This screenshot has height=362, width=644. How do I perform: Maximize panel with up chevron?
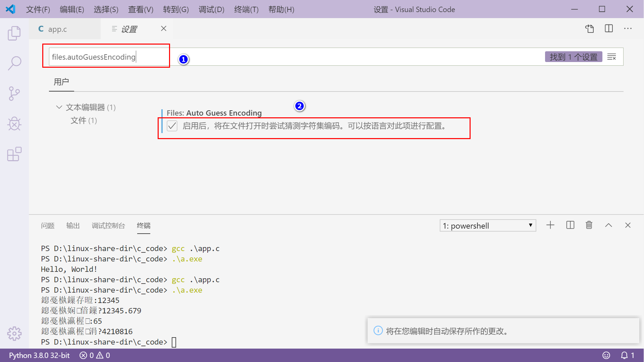pyautogui.click(x=608, y=225)
